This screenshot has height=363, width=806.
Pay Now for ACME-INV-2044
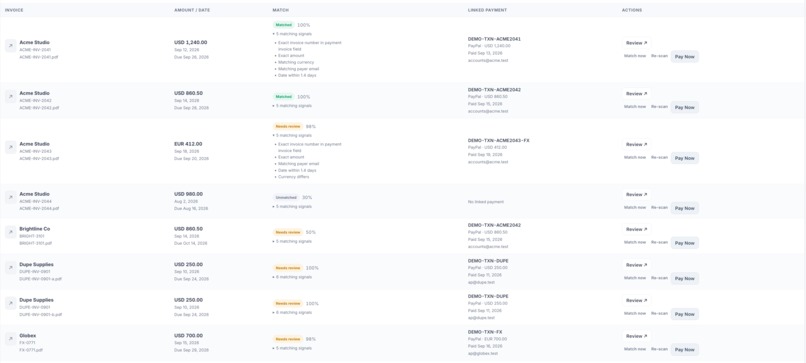[685, 208]
